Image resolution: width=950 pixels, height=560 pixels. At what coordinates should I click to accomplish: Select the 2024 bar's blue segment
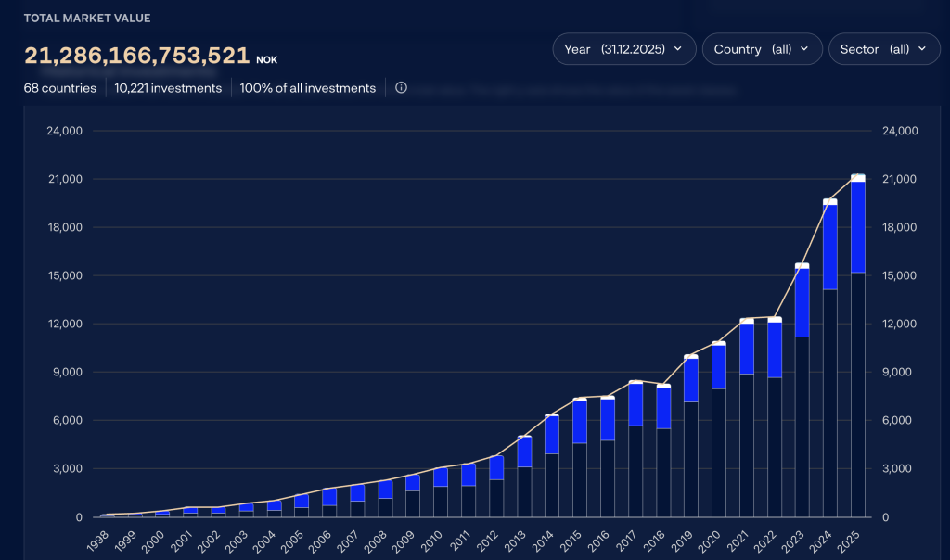coord(830,247)
